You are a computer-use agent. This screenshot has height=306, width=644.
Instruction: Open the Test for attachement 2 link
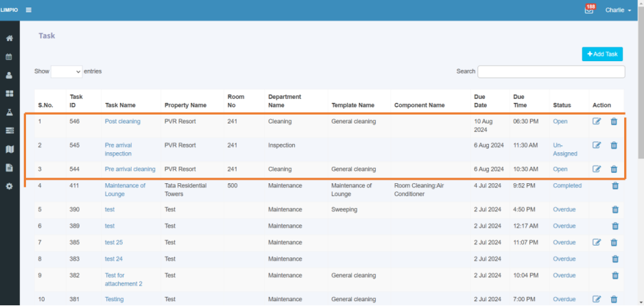(x=123, y=280)
